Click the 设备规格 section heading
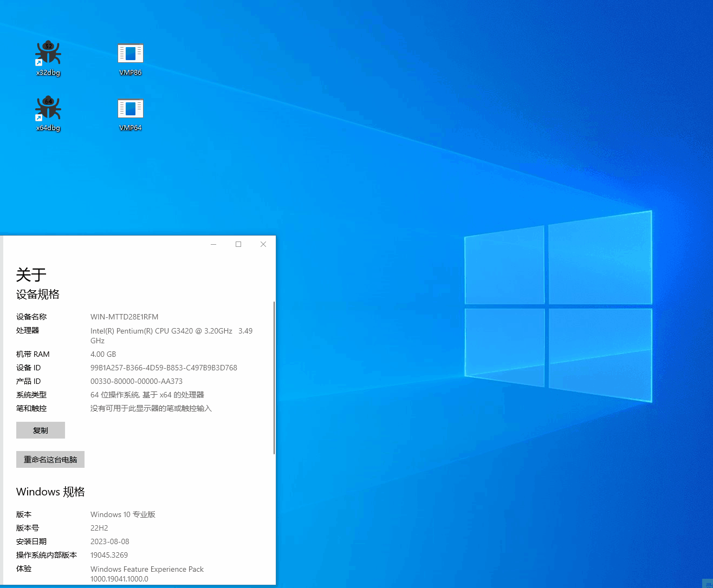Screen dimensions: 713x588 click(x=38, y=295)
